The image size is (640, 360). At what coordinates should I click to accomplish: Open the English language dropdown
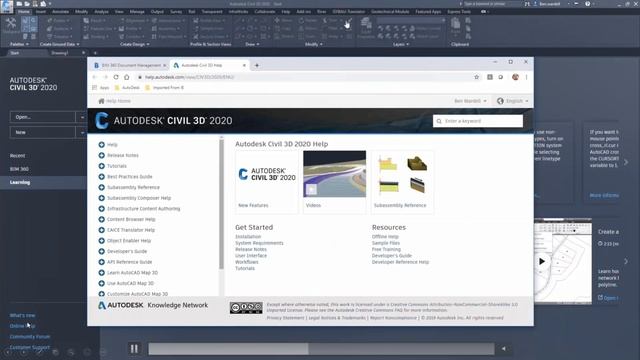513,101
